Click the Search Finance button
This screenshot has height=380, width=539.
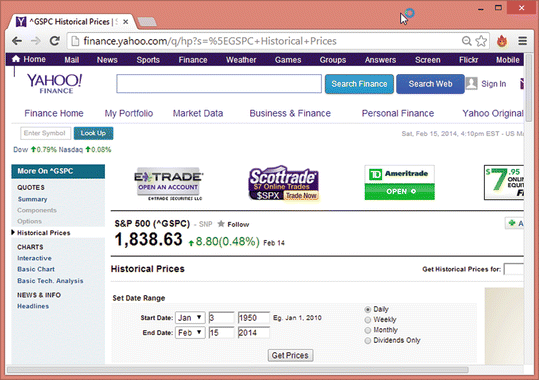359,84
